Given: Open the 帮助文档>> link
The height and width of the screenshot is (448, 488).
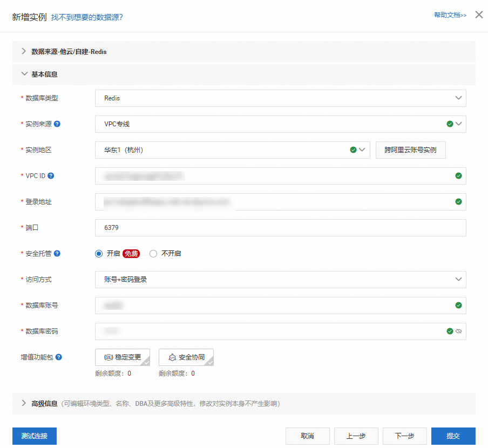Looking at the screenshot, I should pos(450,15).
